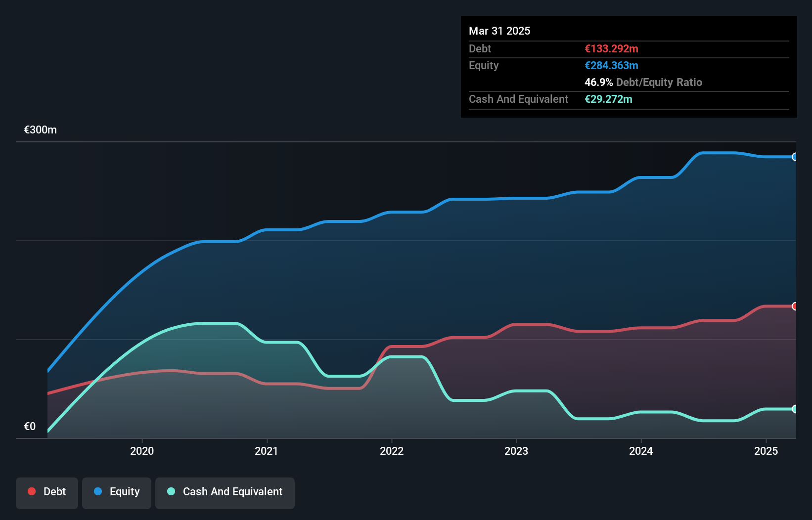Select the Equity endpoint marker on the chart
Image resolution: width=812 pixels, height=520 pixels.
(x=795, y=157)
